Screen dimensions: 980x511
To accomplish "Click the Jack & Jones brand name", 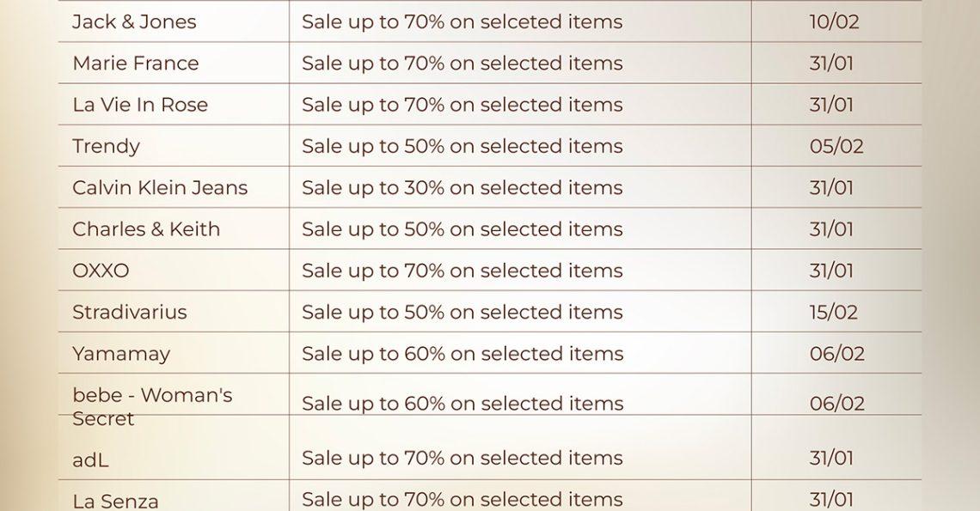I will [134, 21].
